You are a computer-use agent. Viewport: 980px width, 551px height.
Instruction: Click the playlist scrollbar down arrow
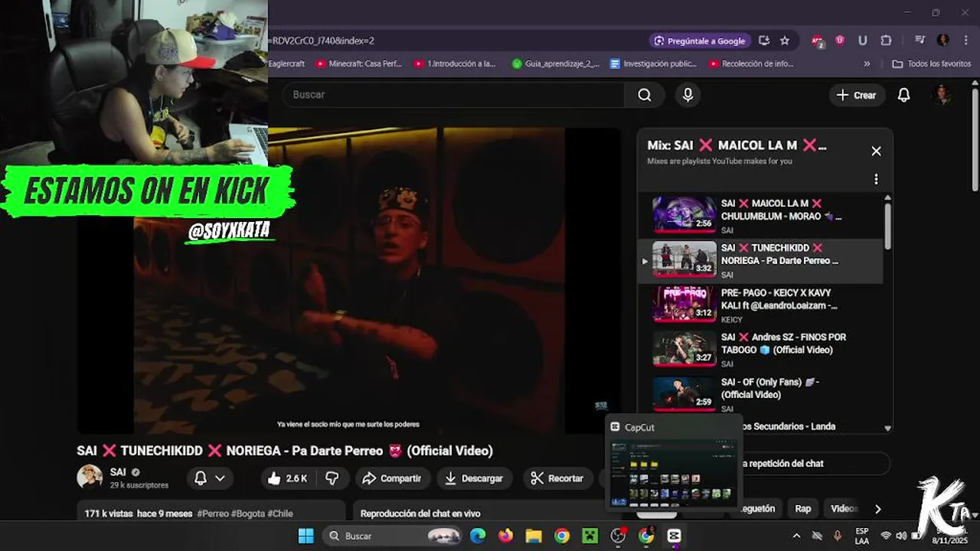click(x=887, y=429)
